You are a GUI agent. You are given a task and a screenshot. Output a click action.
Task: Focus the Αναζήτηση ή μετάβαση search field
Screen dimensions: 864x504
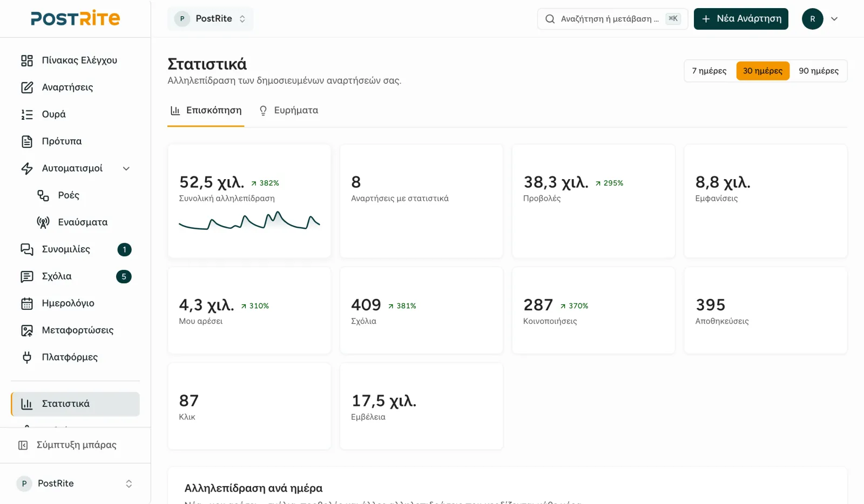[612, 19]
